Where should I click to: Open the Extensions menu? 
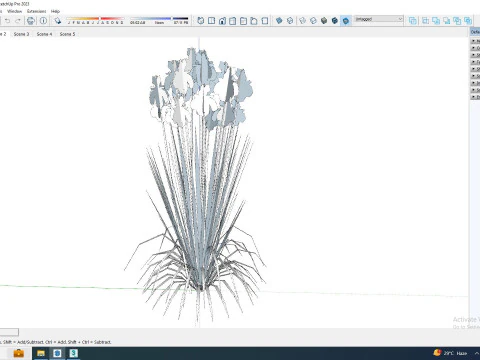[36, 11]
